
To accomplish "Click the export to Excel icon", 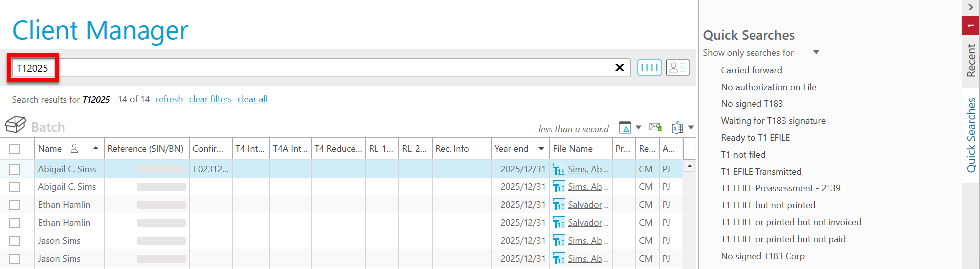I will pos(677,128).
